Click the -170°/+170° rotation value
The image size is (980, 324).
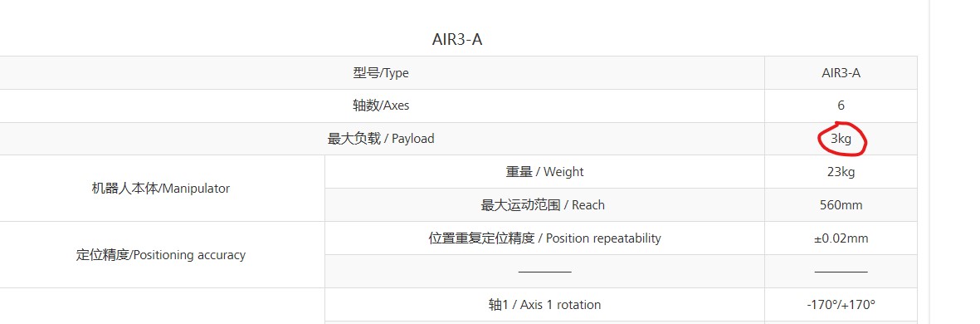pos(841,305)
